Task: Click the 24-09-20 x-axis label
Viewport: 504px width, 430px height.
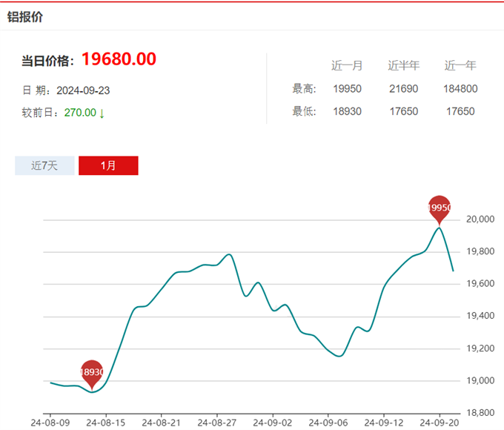Action: (439, 423)
